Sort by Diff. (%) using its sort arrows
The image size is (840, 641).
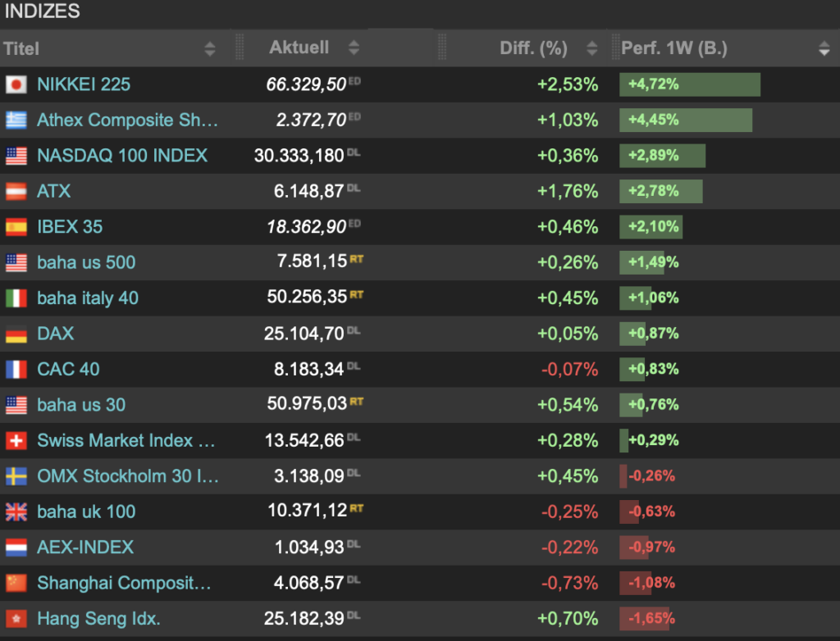592,48
